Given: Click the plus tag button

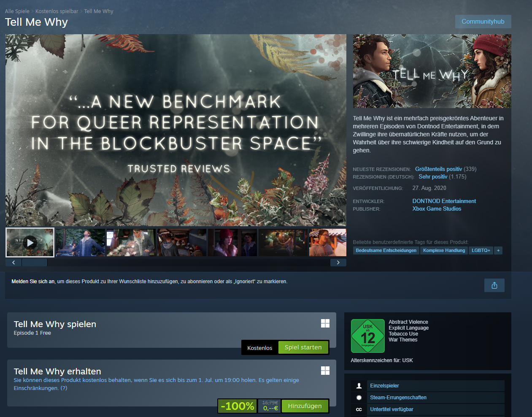Looking at the screenshot, I should point(498,251).
